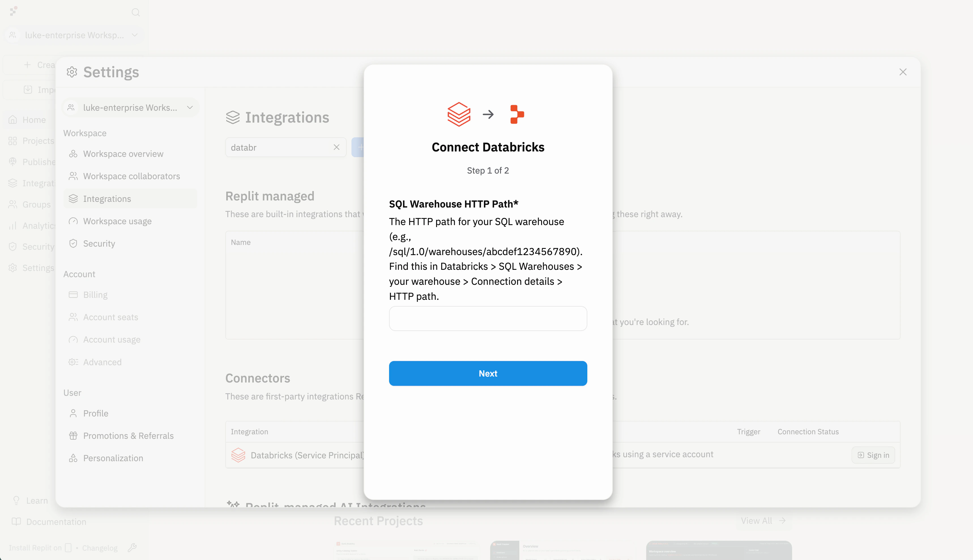This screenshot has width=973, height=560.
Task: Click the Integration column header
Action: [249, 431]
